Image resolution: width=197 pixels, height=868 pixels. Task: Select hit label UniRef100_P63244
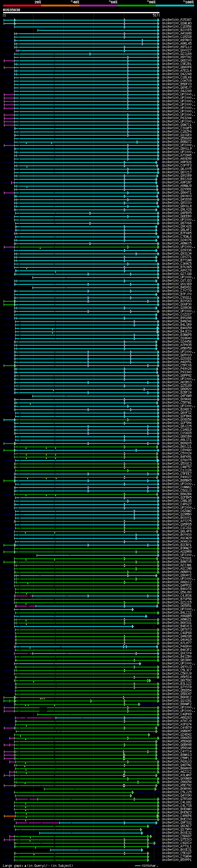177,118
